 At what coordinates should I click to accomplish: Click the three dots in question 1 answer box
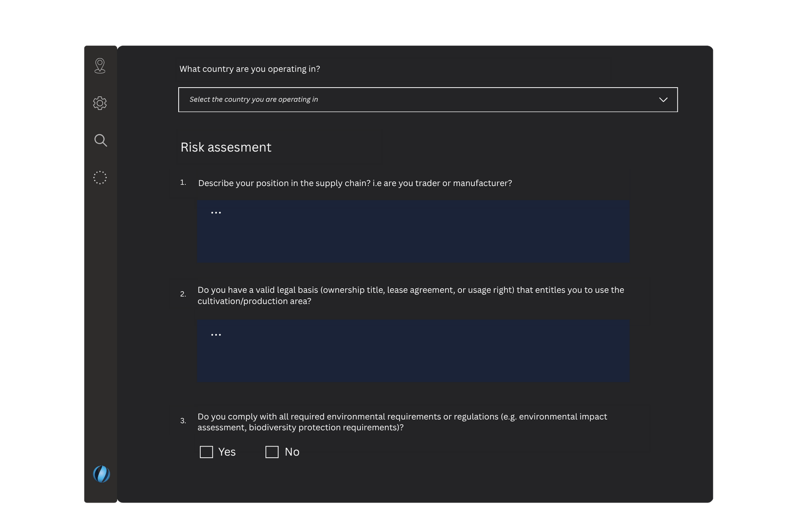216,213
